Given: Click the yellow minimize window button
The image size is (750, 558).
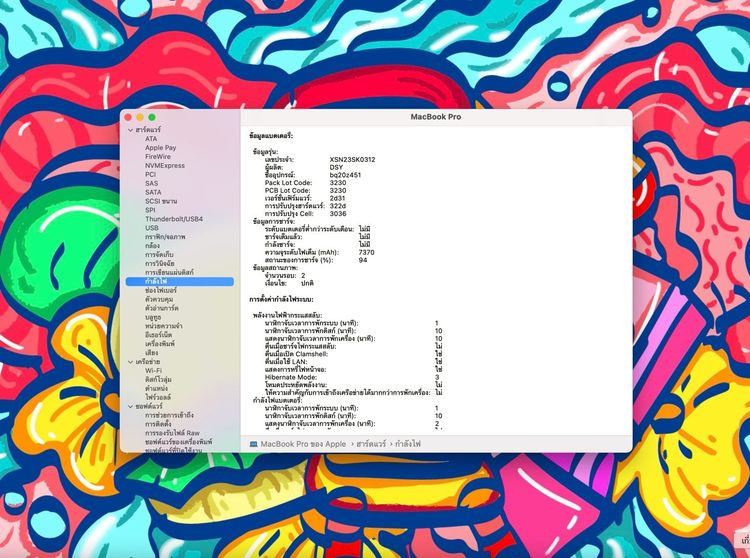Looking at the screenshot, I should point(141,117).
